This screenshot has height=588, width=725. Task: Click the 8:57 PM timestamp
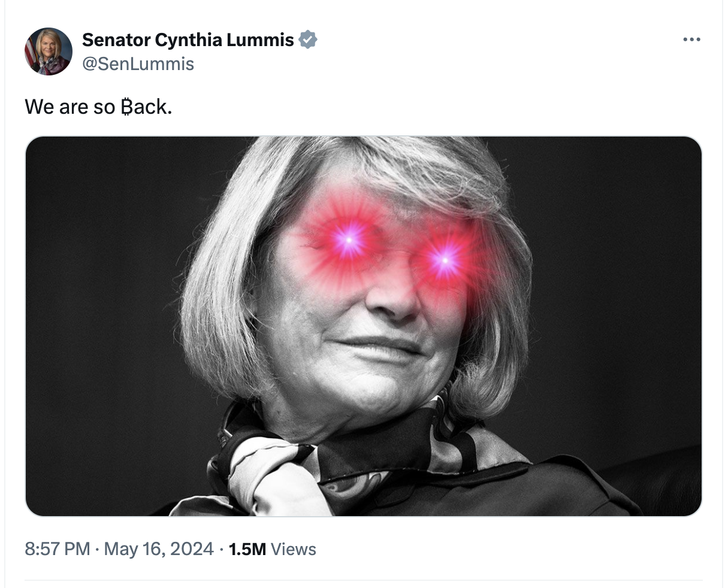click(58, 549)
